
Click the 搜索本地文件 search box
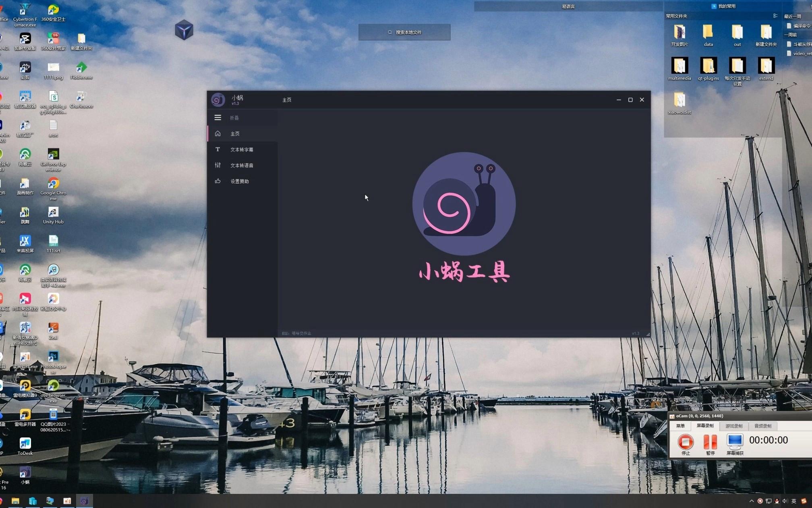tap(404, 32)
